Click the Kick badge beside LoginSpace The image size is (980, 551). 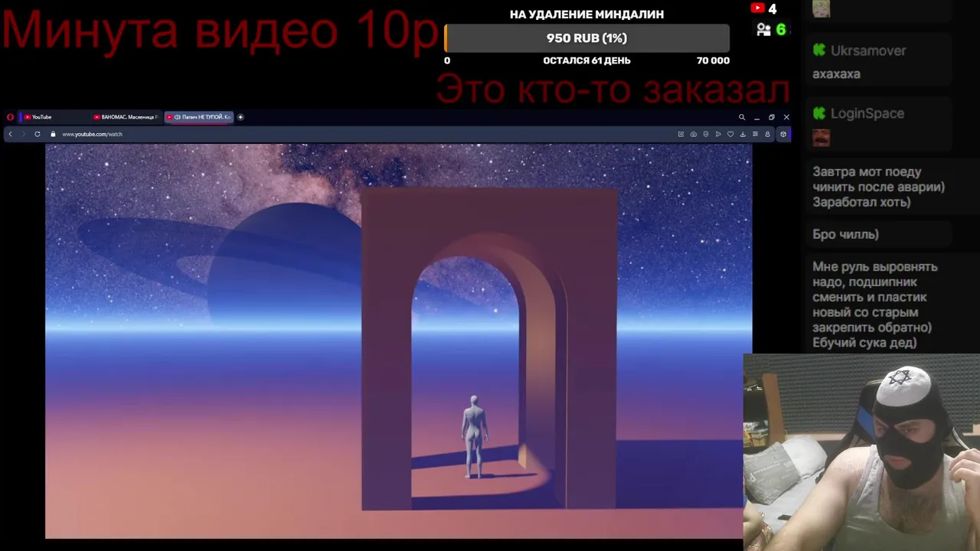coord(820,113)
